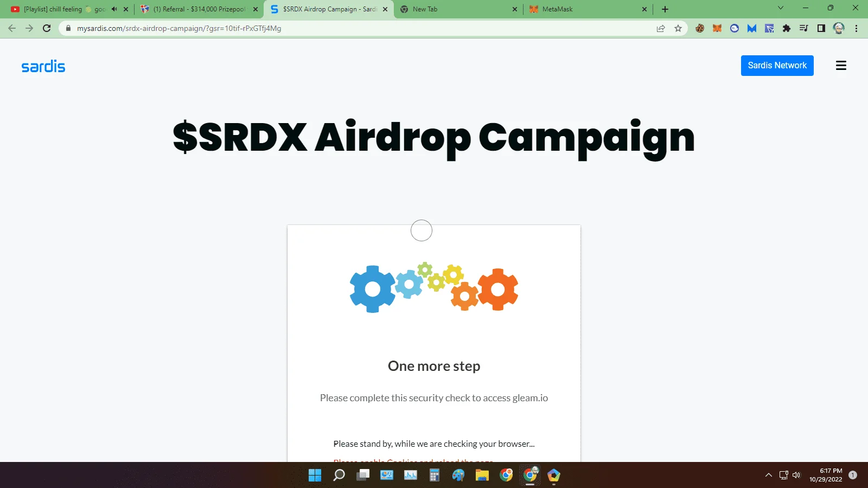This screenshot has height=488, width=868.
Task: Open the network status tray icon
Action: click(x=783, y=476)
